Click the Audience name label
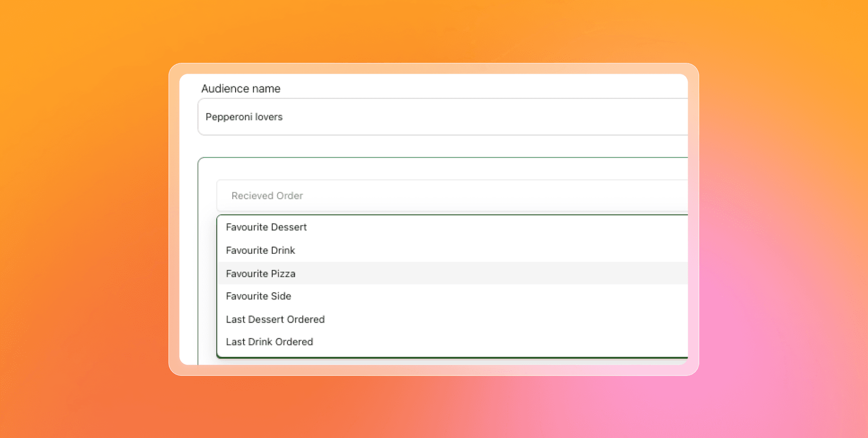The image size is (868, 438). 241,89
